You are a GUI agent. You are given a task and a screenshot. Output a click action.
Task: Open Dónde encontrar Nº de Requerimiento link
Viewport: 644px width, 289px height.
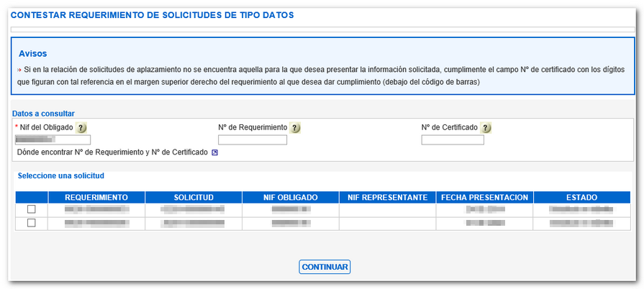[x=112, y=152]
